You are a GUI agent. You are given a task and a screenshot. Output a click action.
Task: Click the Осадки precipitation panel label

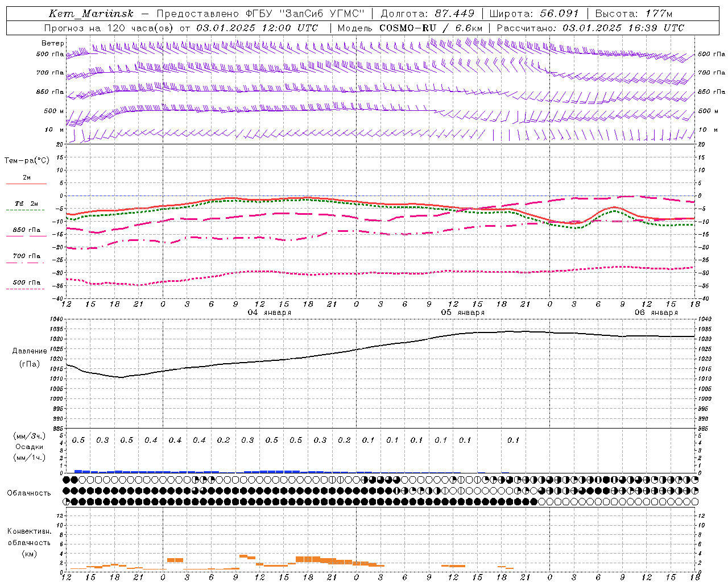(x=29, y=447)
